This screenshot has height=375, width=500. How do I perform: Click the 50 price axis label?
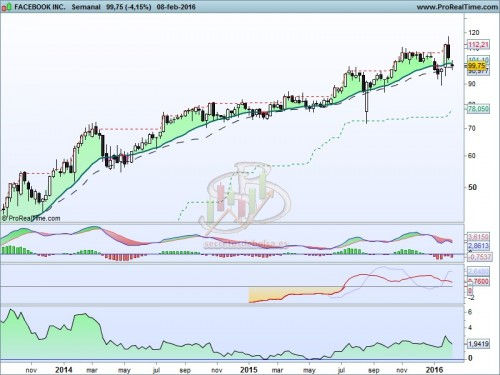472,187
